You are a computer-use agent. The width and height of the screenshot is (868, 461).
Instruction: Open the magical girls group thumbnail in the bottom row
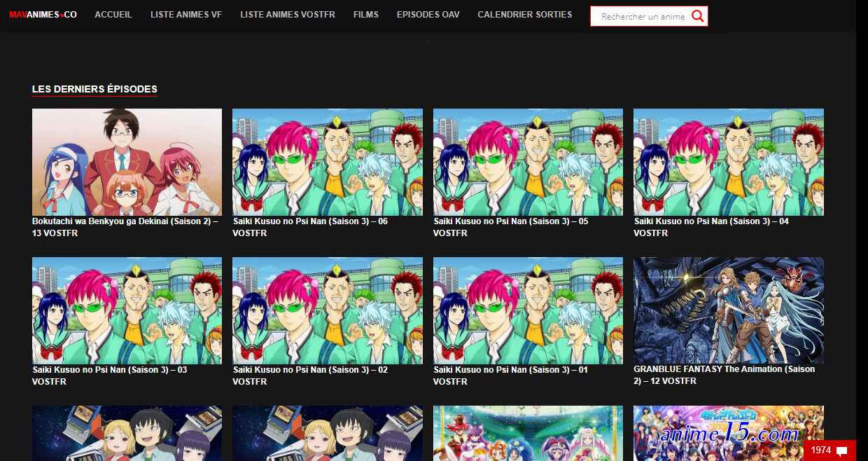coord(528,433)
